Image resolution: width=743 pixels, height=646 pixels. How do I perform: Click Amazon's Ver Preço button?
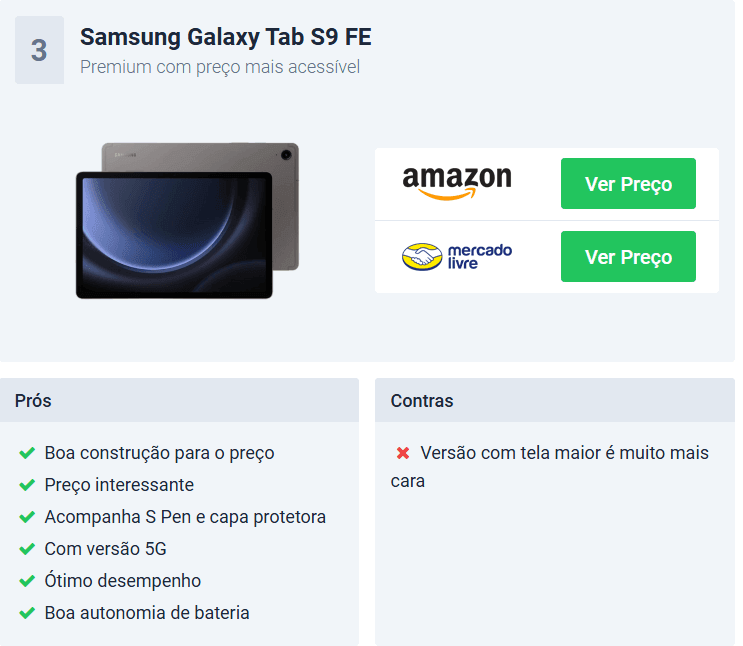[628, 183]
